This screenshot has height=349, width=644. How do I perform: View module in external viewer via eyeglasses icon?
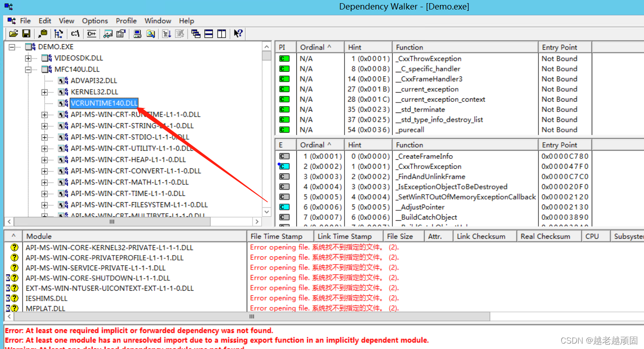(x=108, y=33)
